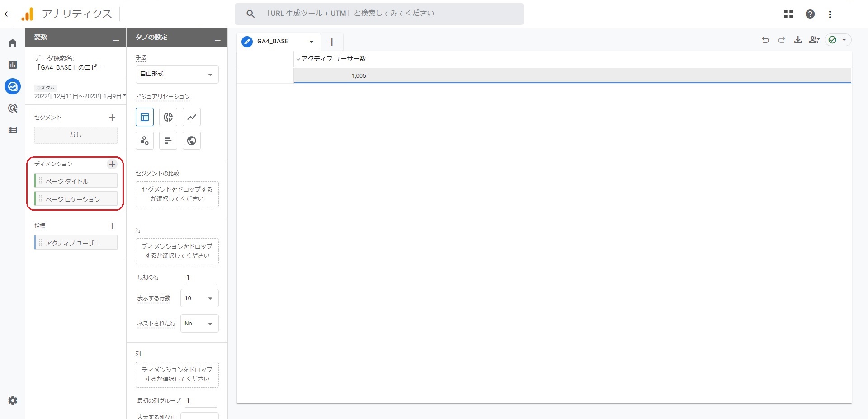This screenshot has width=868, height=419.
Task: Open Reports bar chart icon in sidebar
Action: coord(13,65)
